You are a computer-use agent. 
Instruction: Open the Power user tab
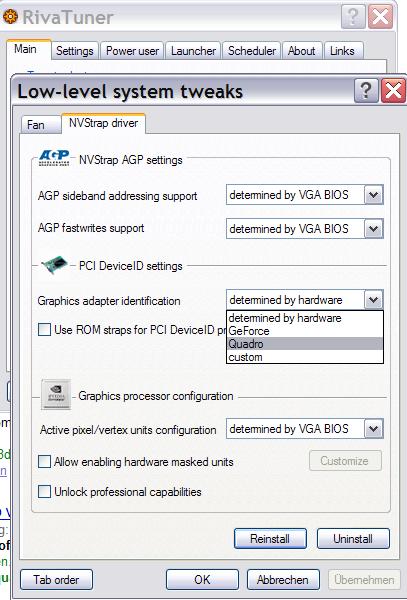(x=132, y=51)
